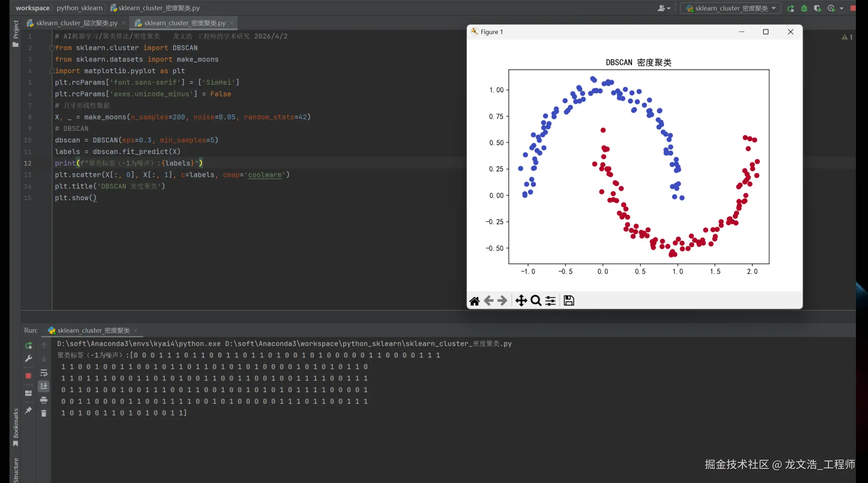Toggle scroll to end of console output
This screenshot has height=483, width=868.
(44, 386)
